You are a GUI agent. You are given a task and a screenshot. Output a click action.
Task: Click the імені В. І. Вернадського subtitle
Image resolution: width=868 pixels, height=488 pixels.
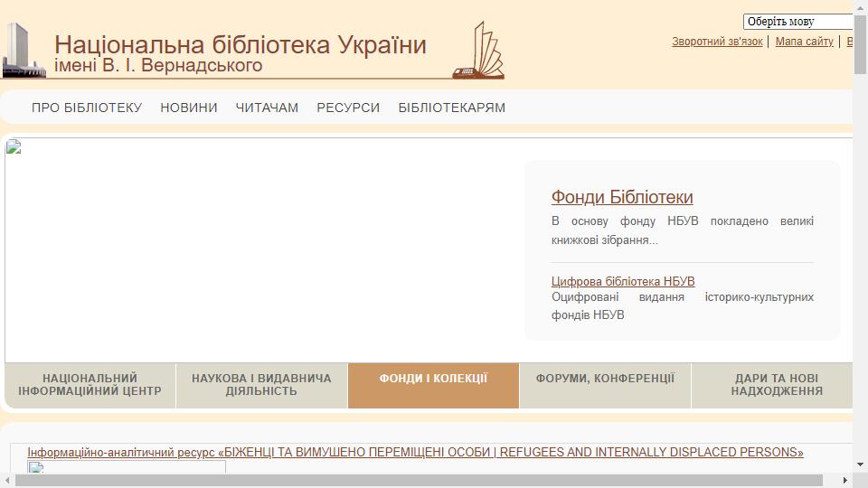[x=158, y=65]
